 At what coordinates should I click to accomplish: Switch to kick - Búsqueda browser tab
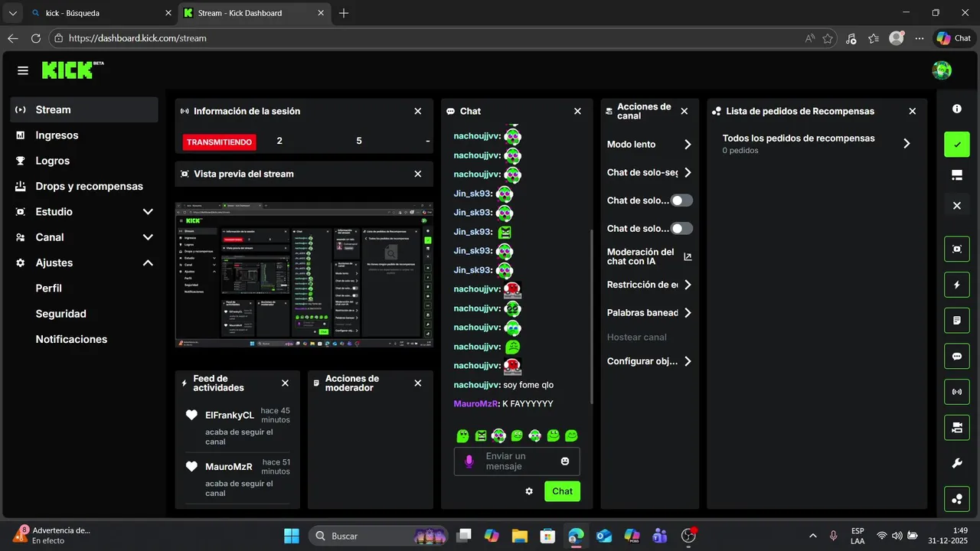(101, 13)
